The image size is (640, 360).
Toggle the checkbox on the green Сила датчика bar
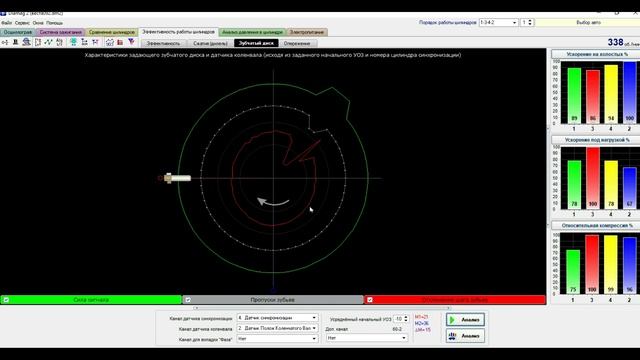pyautogui.click(x=6, y=300)
